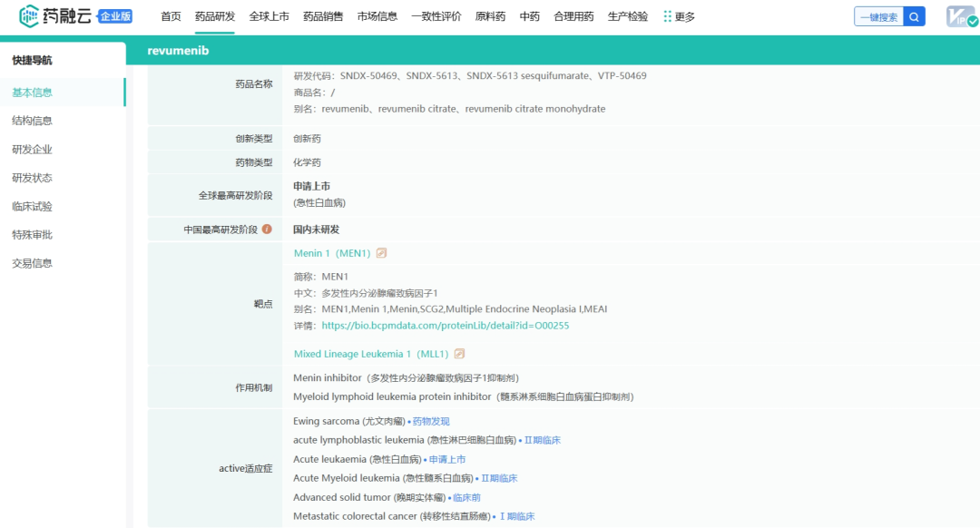This screenshot has height=528, width=980.
Task: Click II期临床 next to acute lymphoblastic leukemia
Action: pos(542,440)
